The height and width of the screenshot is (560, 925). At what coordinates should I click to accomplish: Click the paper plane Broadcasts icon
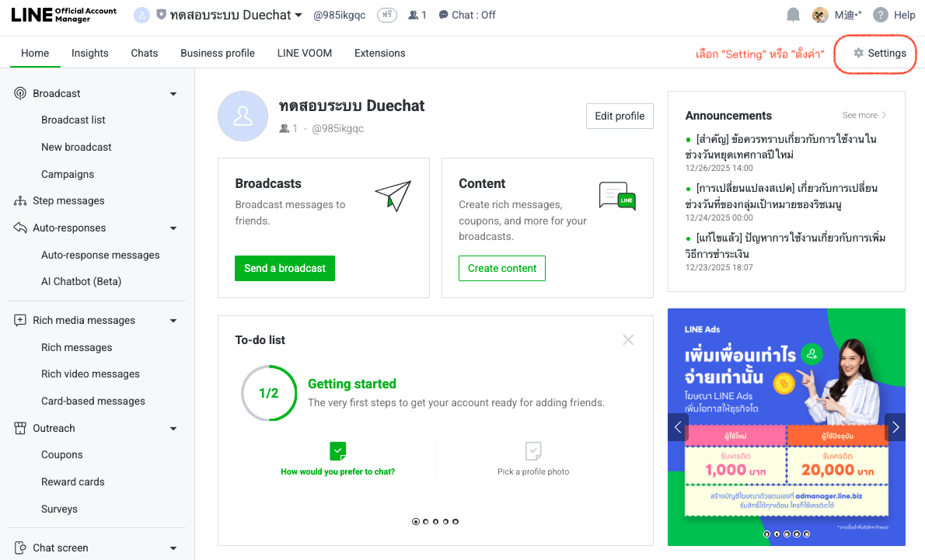pyautogui.click(x=393, y=196)
